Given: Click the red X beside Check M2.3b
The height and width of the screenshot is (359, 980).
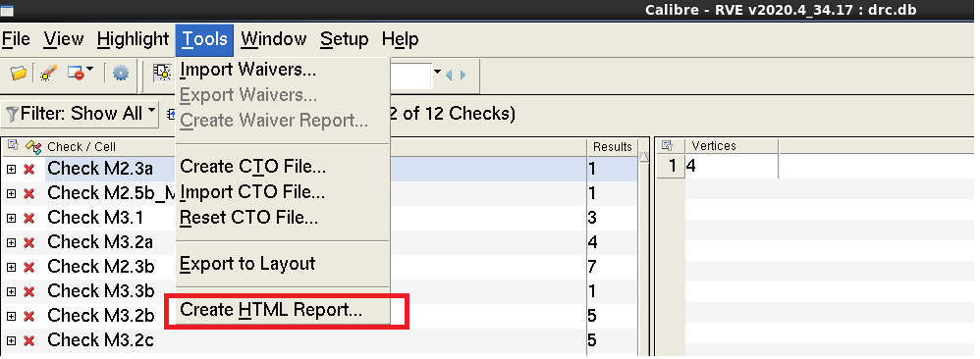Looking at the screenshot, I should pos(28,267).
